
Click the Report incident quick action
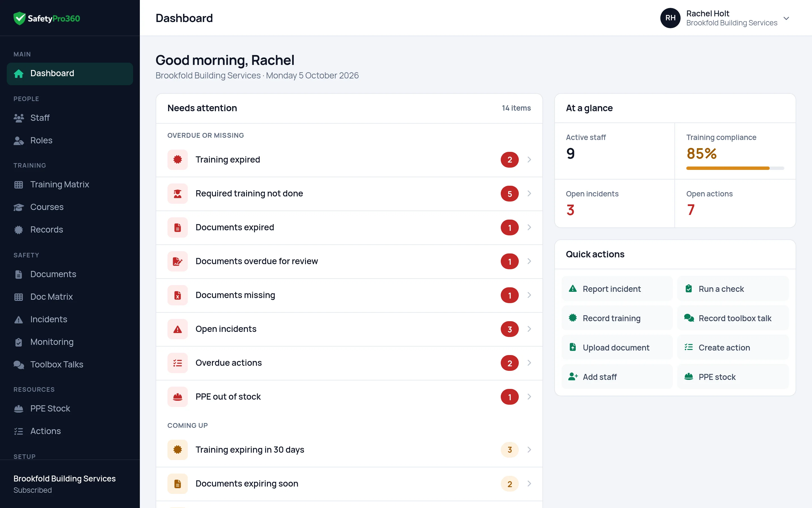click(x=617, y=289)
